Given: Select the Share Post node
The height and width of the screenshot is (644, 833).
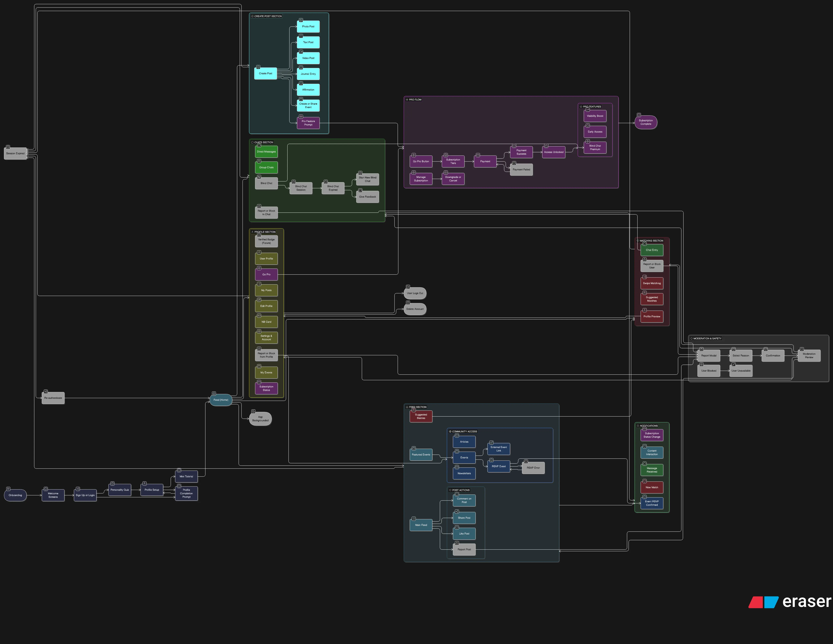Looking at the screenshot, I should (x=464, y=518).
